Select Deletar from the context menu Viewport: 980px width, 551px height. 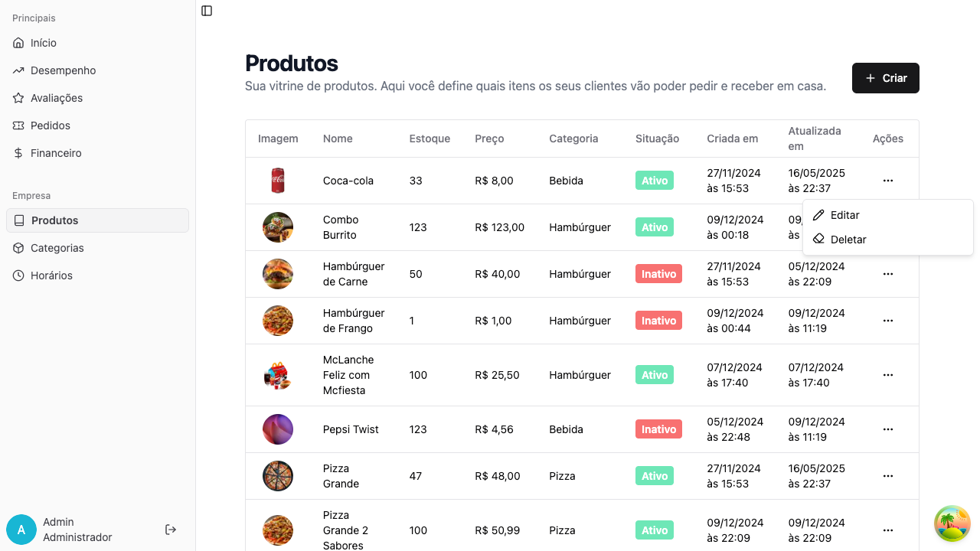point(848,240)
